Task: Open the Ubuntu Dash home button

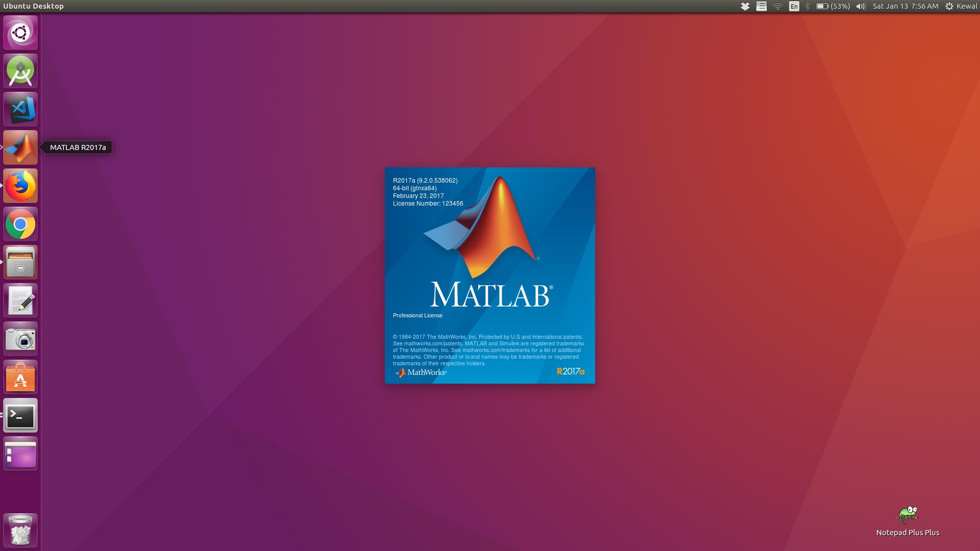Action: [x=20, y=33]
